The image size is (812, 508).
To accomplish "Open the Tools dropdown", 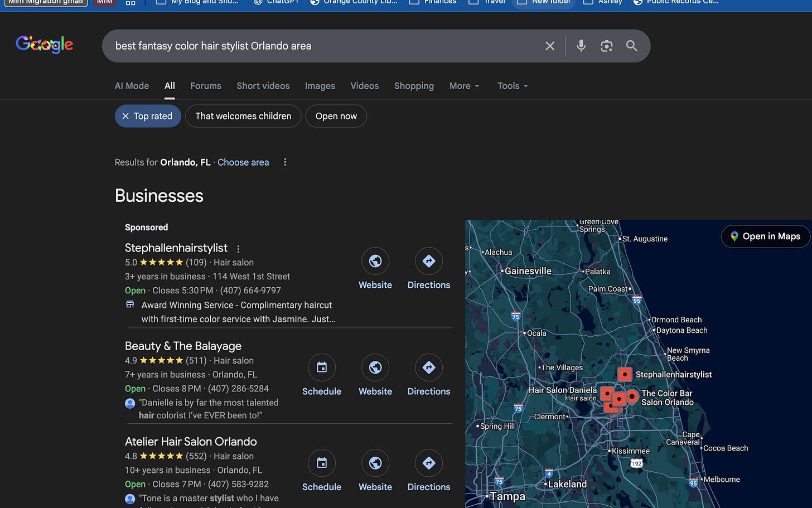I will point(513,86).
